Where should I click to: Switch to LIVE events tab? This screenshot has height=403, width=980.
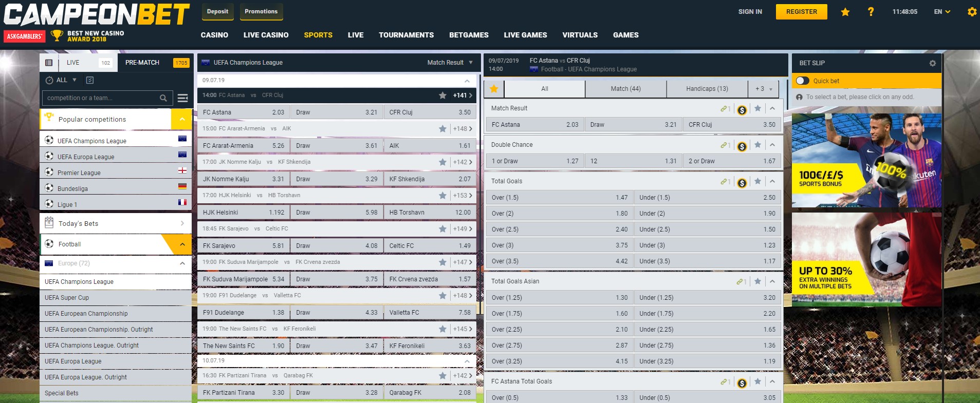point(87,63)
